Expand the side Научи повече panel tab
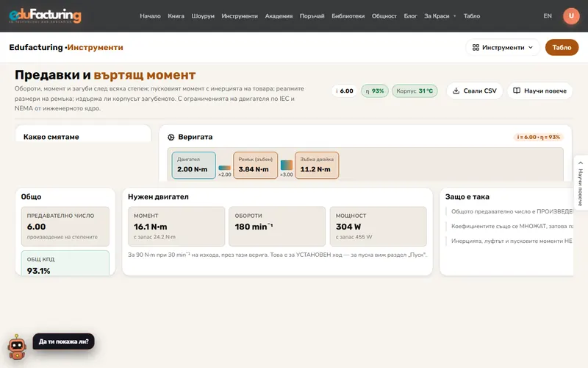Viewport: 588px width, 368px height. (581, 182)
